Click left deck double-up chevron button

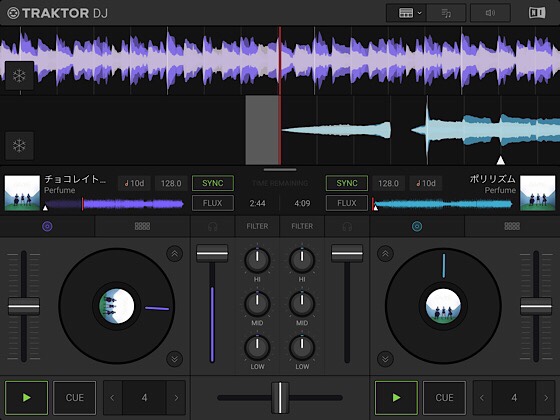coord(175,254)
